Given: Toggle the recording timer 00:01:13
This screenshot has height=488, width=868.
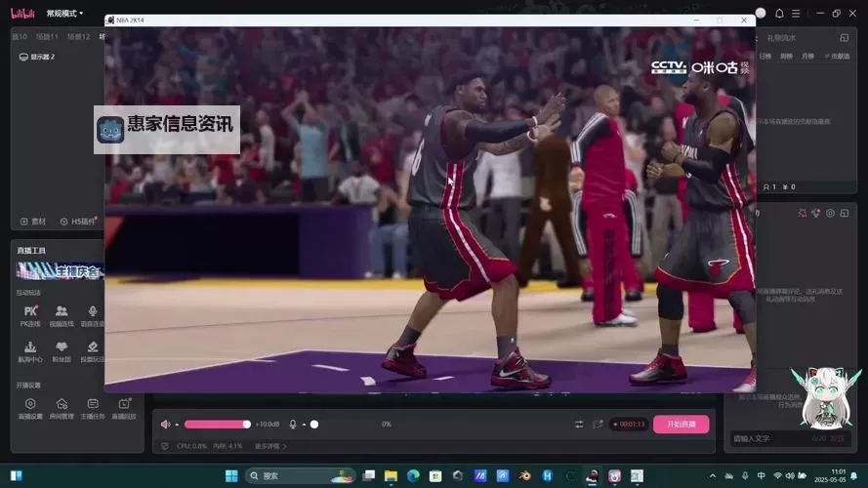Looking at the screenshot, I should point(629,425).
